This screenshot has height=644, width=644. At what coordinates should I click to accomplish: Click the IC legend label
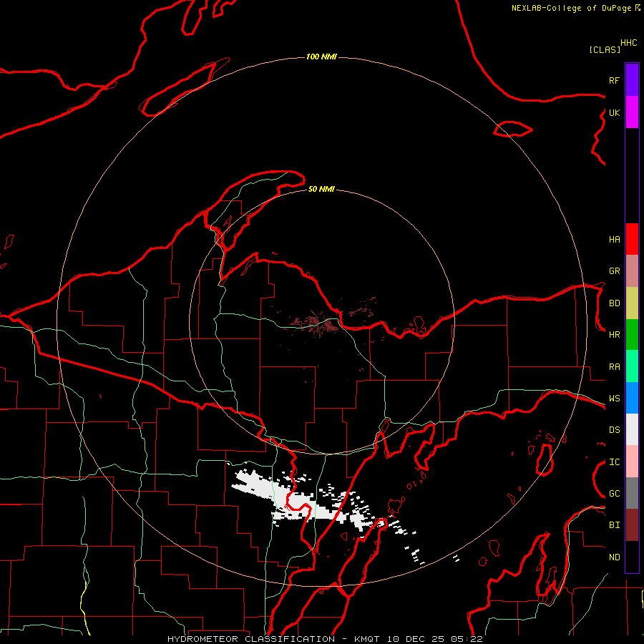[x=614, y=462]
